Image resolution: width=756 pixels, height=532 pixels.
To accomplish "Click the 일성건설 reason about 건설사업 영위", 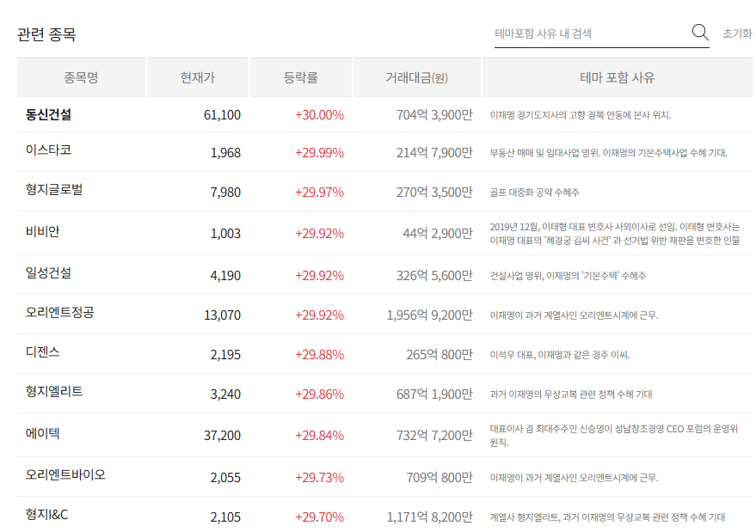I will tap(568, 276).
